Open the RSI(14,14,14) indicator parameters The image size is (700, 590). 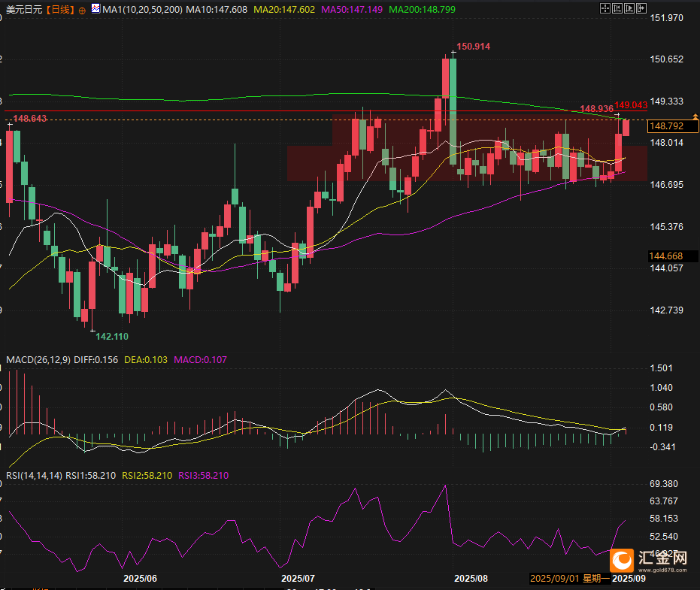pyautogui.click(x=34, y=476)
